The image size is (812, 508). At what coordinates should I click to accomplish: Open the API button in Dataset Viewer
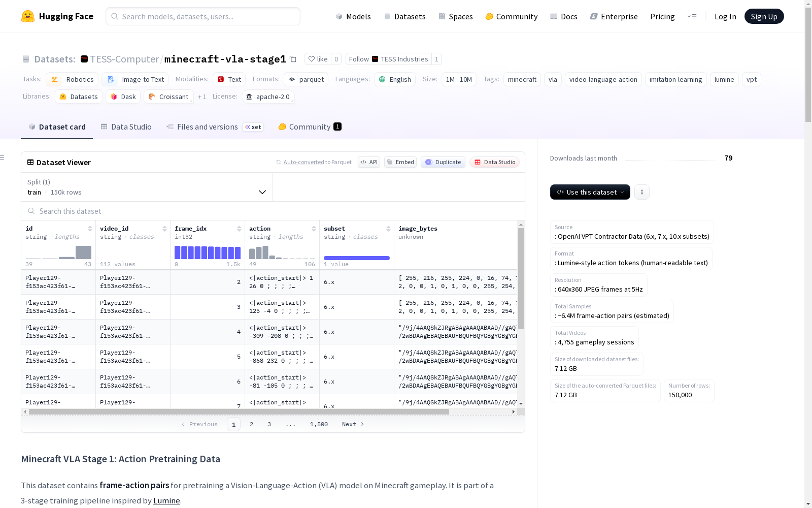369,162
